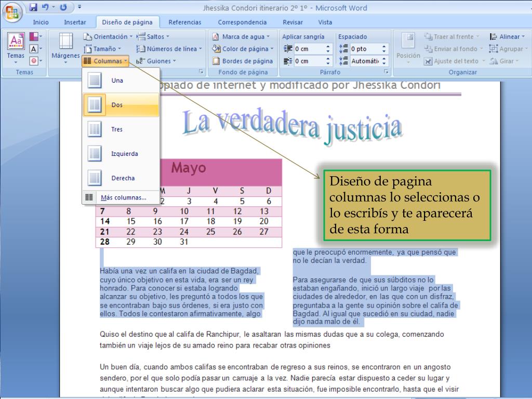532x399 pixels.
Task: Open theme colors icon
Action: point(36,36)
